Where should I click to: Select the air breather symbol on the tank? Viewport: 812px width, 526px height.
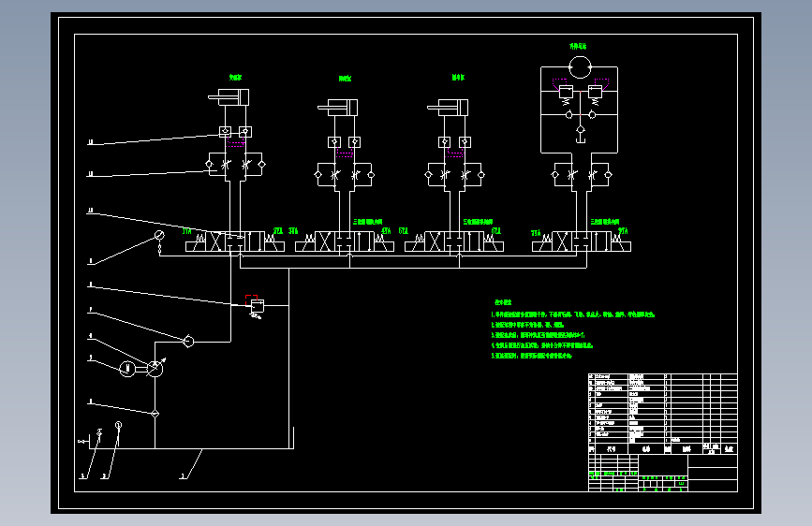pos(99,436)
